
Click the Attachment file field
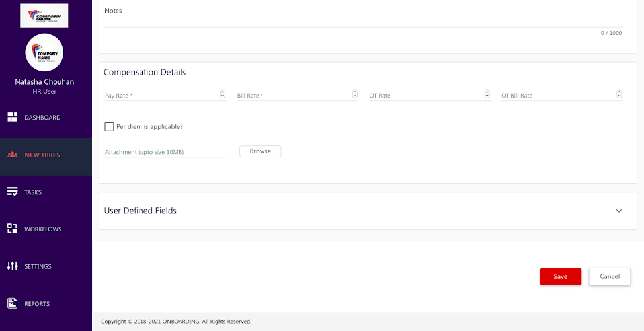165,152
